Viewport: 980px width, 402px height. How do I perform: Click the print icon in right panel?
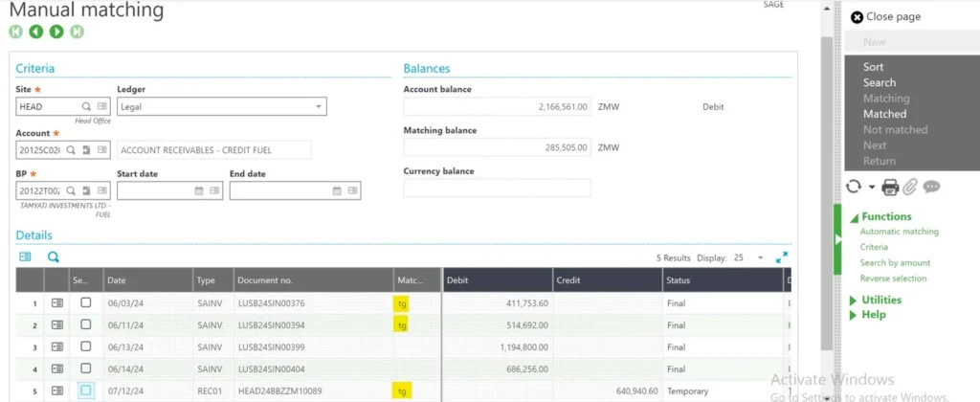(890, 187)
